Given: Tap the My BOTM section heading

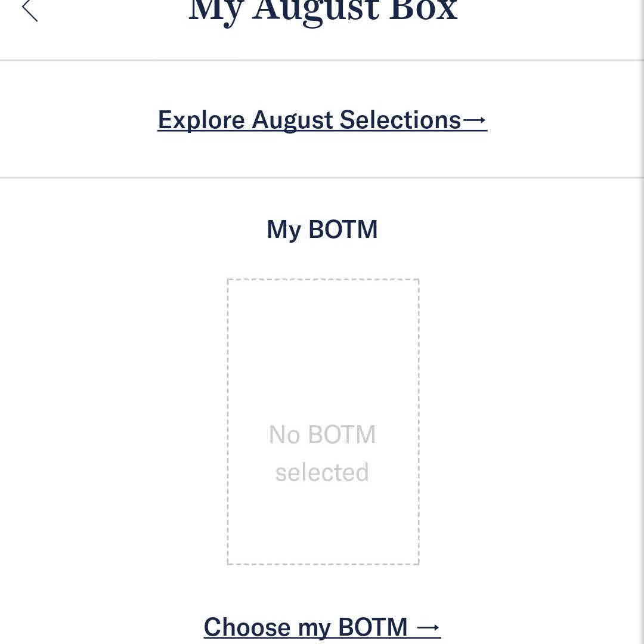Looking at the screenshot, I should pyautogui.click(x=322, y=230).
